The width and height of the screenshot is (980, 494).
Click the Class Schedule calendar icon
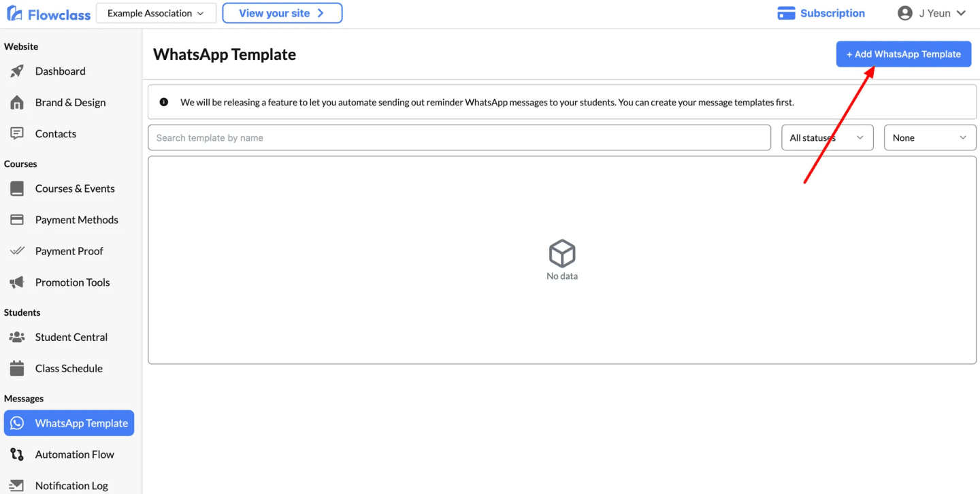(17, 368)
